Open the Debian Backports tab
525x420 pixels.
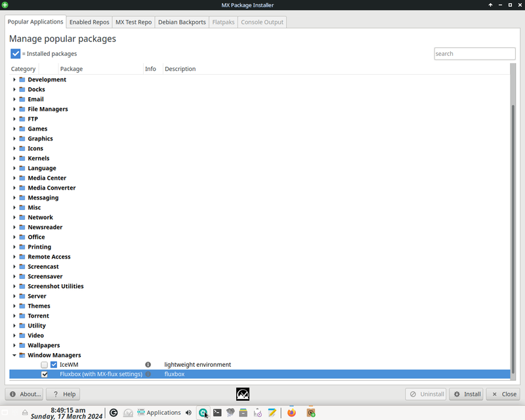coord(182,22)
